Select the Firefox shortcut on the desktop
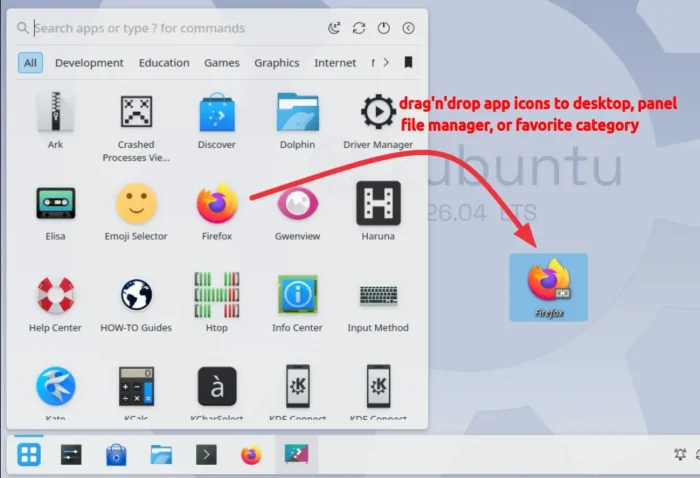The image size is (700, 478). [549, 287]
